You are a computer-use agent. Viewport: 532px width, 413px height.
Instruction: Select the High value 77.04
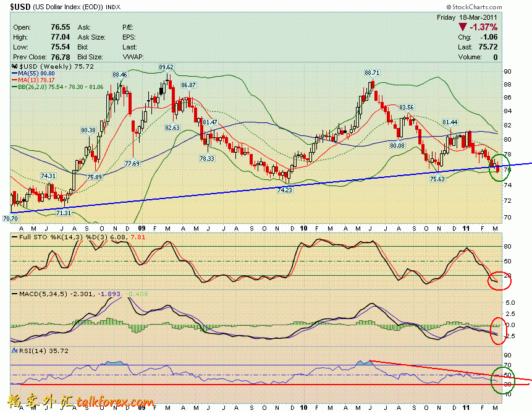(x=61, y=37)
